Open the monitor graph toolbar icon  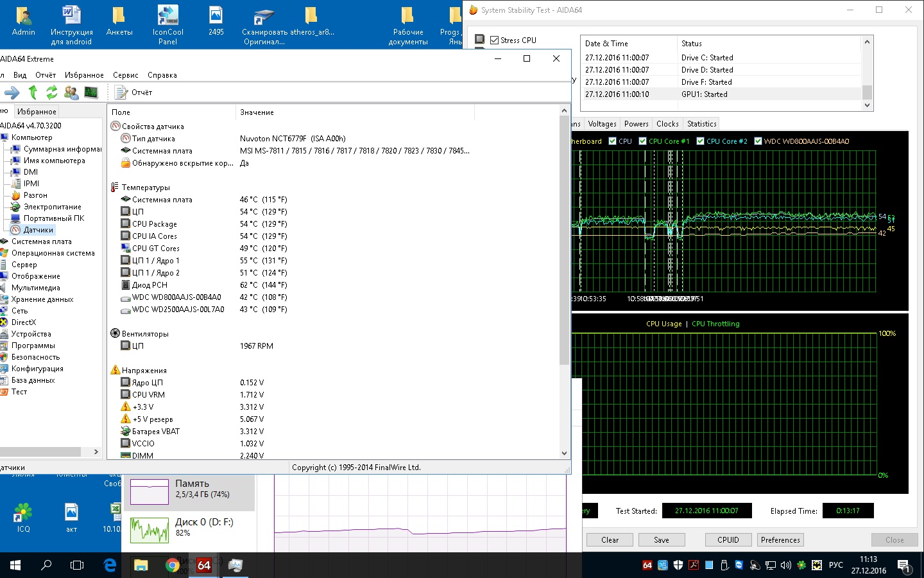coord(91,92)
